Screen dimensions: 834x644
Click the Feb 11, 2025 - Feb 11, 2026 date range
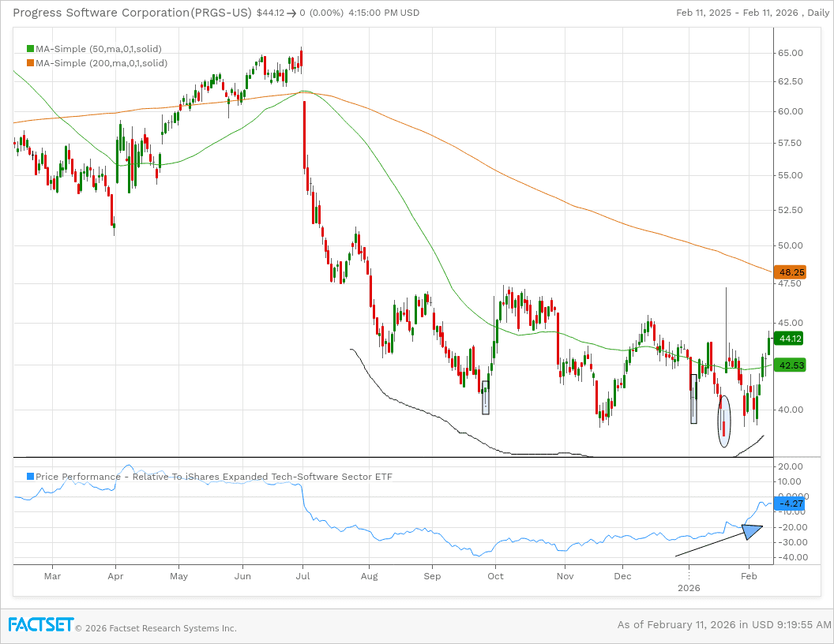pos(737,13)
